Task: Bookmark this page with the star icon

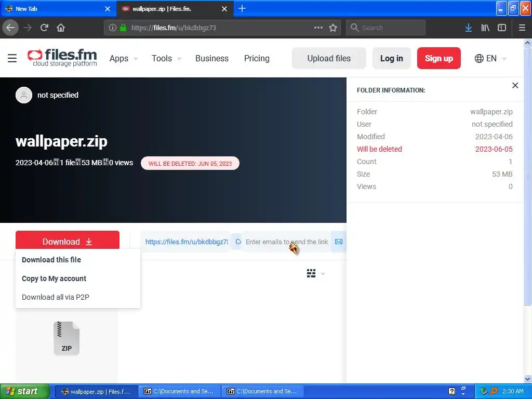Action: pos(333,28)
